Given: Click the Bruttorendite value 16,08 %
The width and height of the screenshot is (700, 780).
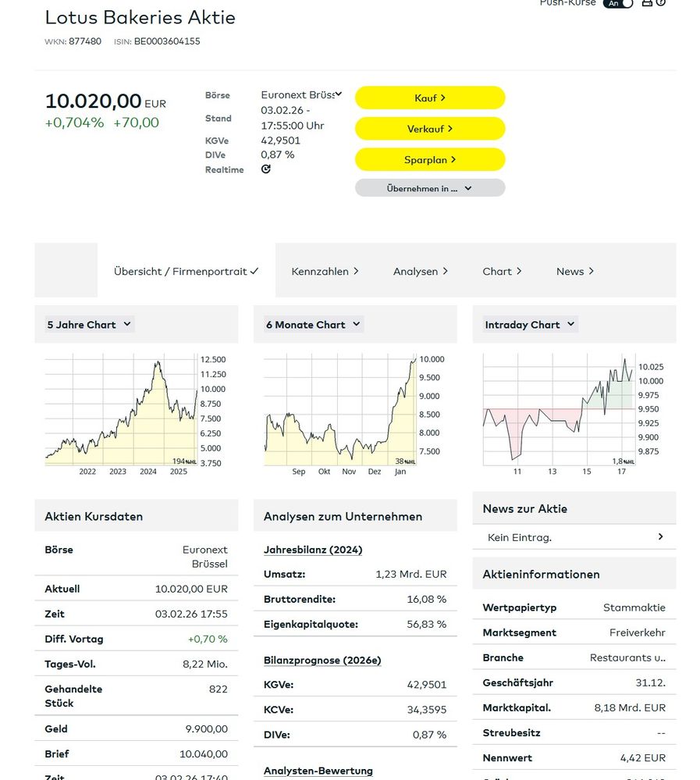Looking at the screenshot, I should click(x=427, y=599).
